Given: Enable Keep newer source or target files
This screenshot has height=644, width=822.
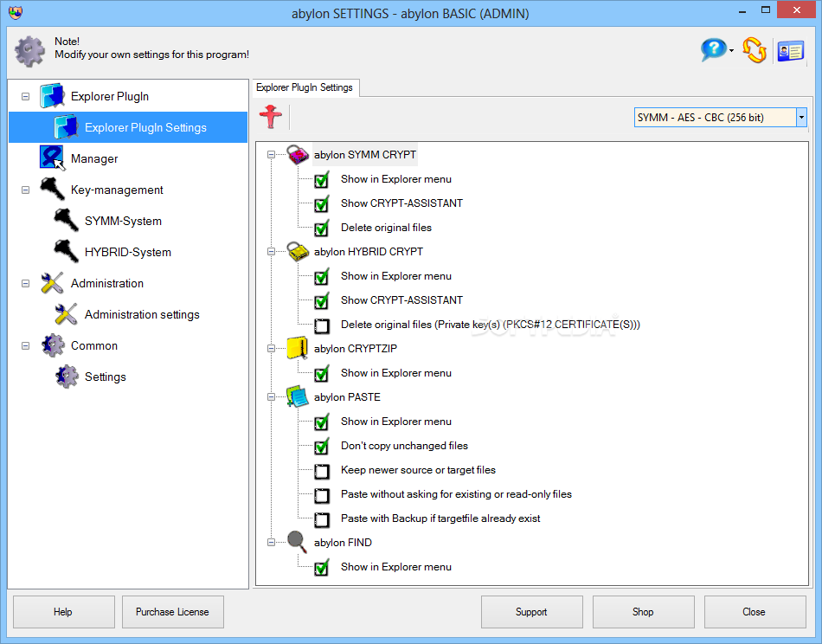Looking at the screenshot, I should [322, 472].
